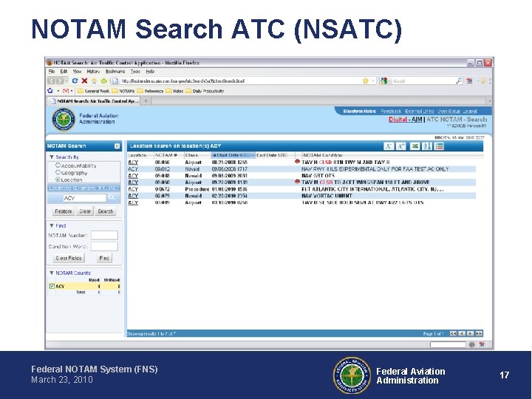
Task: Go to next page of results
Action: 470,333
